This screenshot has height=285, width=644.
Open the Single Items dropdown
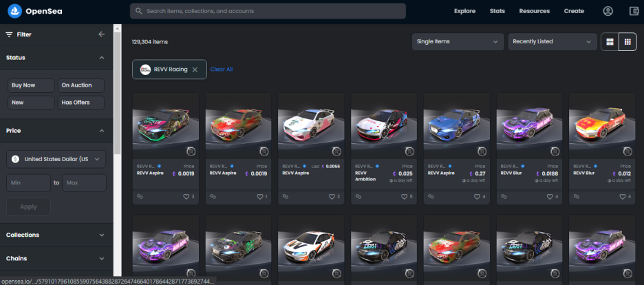click(458, 41)
